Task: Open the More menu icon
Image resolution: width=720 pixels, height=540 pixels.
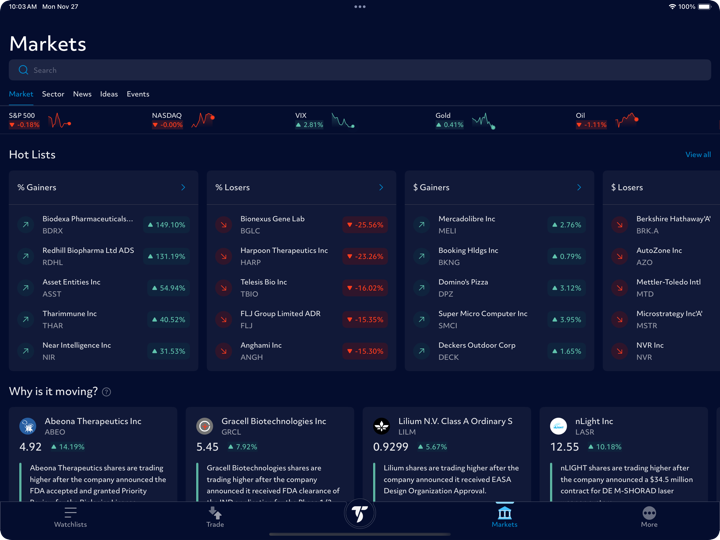Action: click(649, 512)
